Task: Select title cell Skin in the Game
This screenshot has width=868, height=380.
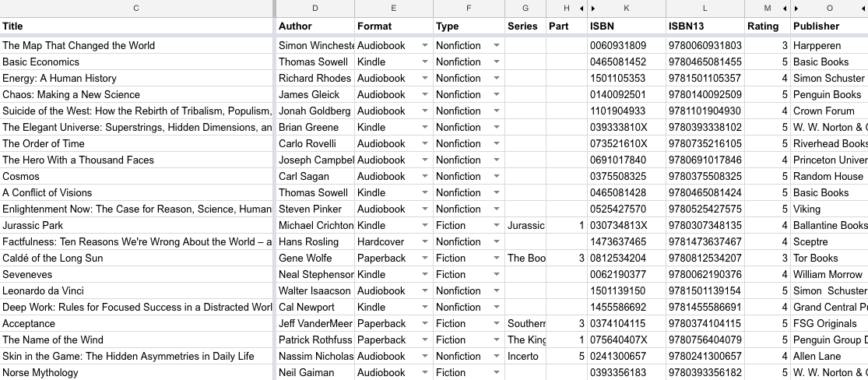Action: [136, 356]
